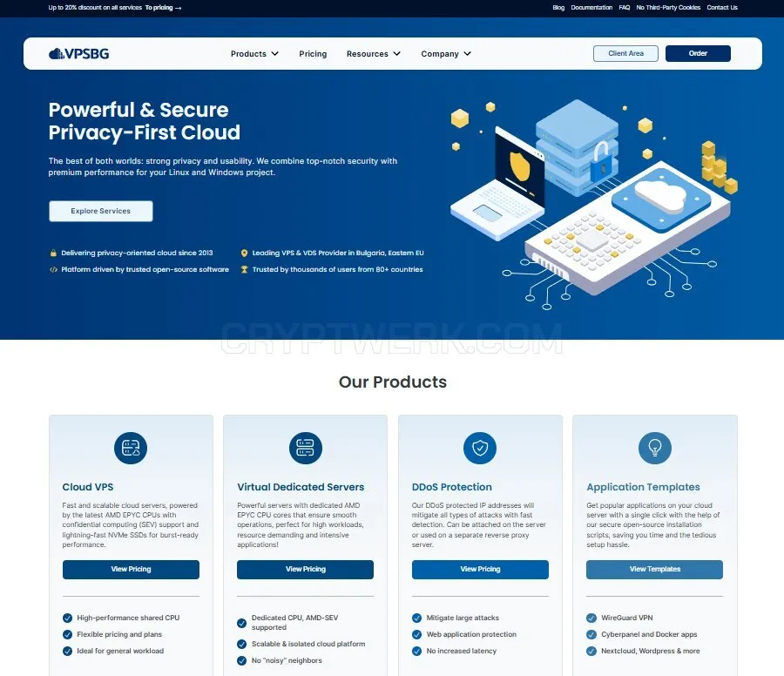Expand the Products dropdown menu
784x676 pixels.
point(254,53)
